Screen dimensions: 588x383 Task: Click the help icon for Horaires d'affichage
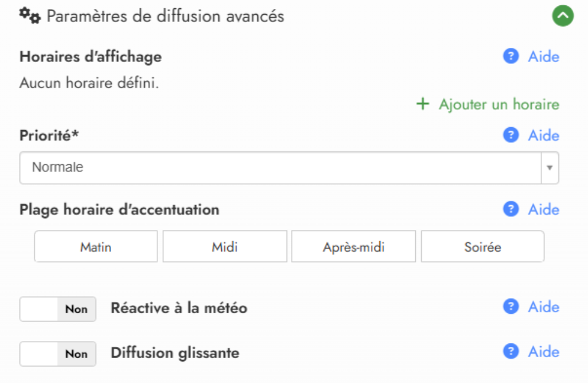click(511, 57)
